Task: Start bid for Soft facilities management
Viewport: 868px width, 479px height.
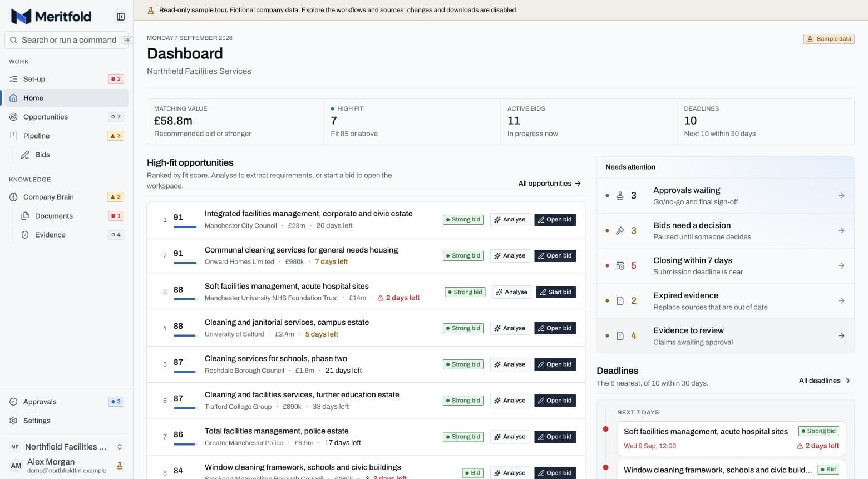Action: coord(556,292)
